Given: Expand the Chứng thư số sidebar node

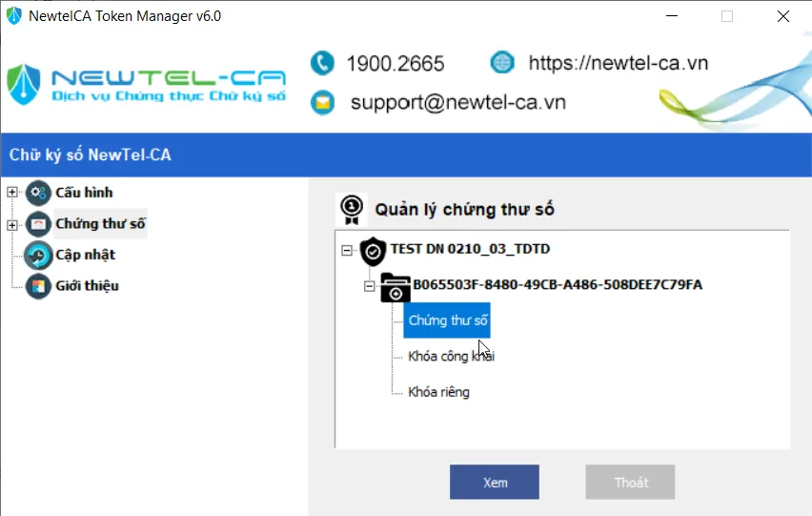Looking at the screenshot, I should pyautogui.click(x=11, y=225).
